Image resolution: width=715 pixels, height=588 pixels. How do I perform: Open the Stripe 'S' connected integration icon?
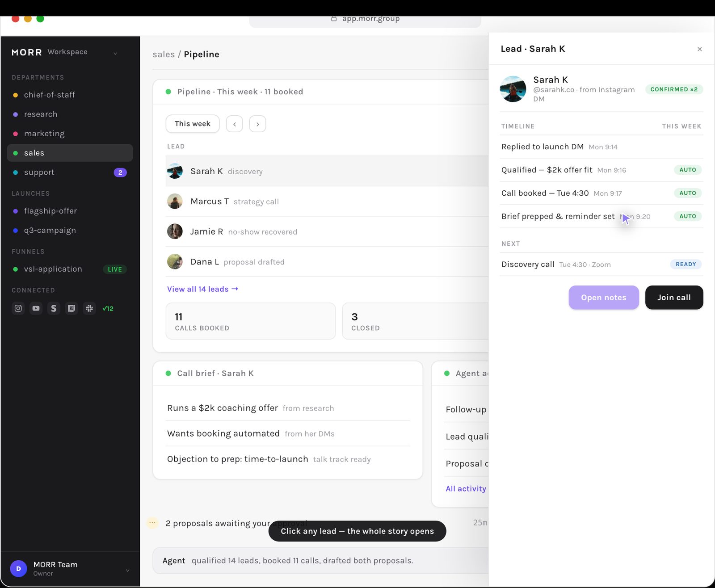(54, 308)
